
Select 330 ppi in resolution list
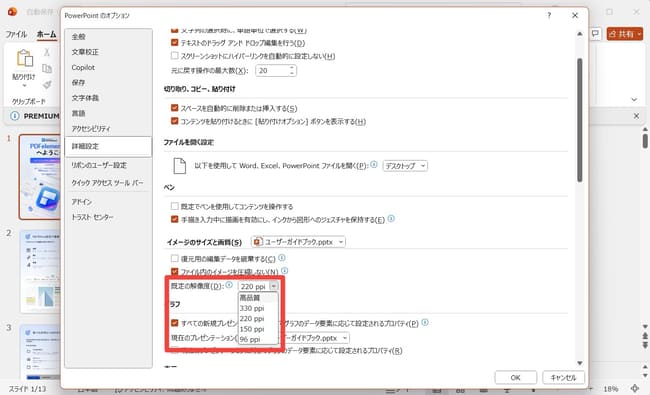[258, 308]
